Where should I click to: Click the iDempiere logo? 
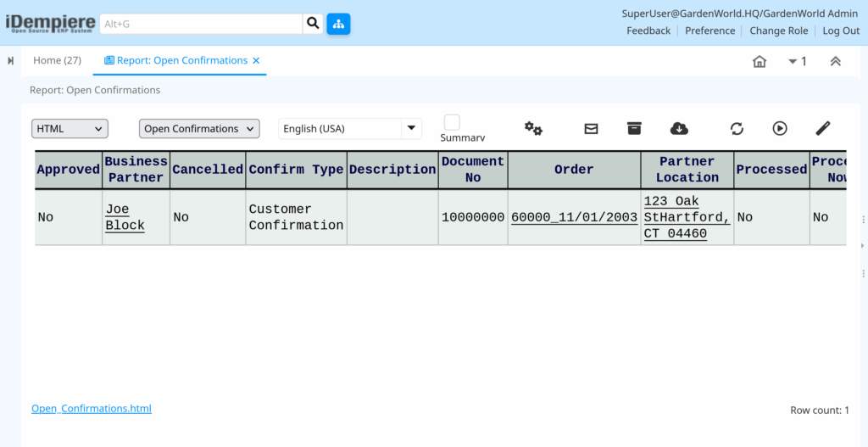(x=50, y=24)
